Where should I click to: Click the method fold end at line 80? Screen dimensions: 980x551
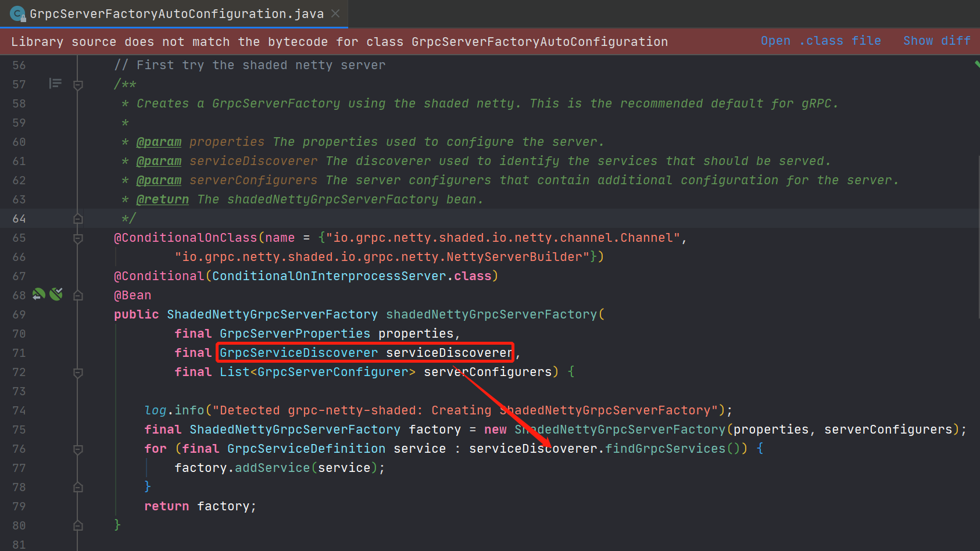[x=78, y=525]
